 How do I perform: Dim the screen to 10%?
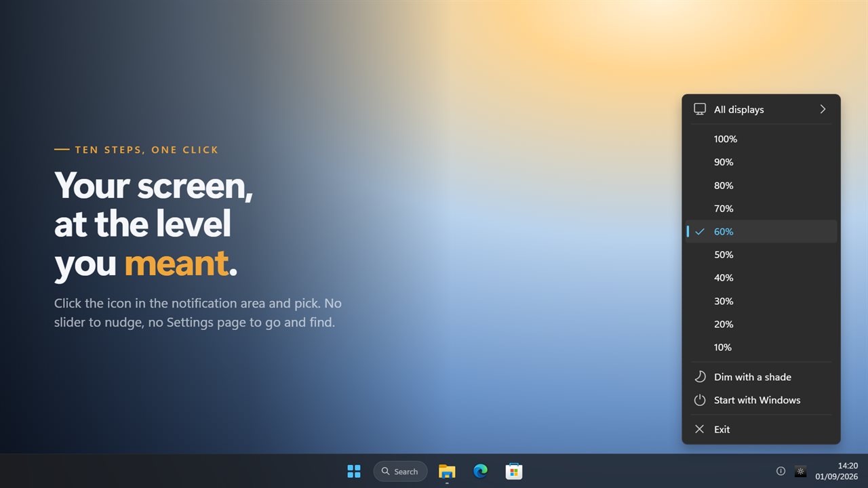pyautogui.click(x=761, y=347)
